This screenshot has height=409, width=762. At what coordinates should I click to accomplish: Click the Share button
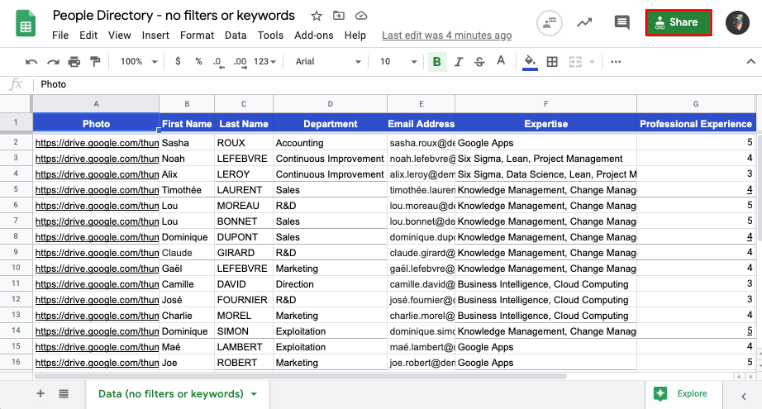[x=678, y=22]
